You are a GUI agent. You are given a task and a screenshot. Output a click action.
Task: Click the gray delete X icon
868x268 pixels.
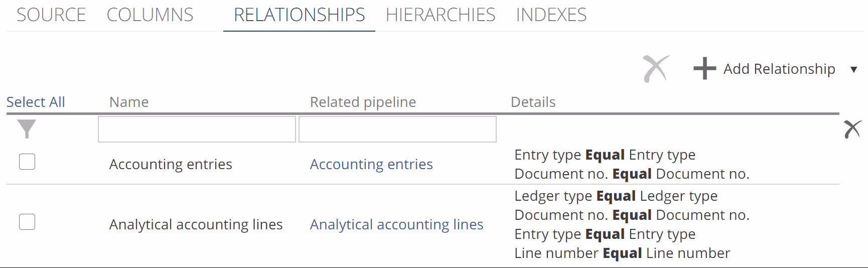click(656, 69)
